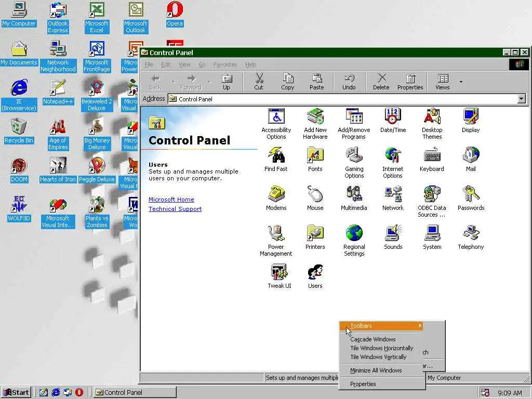The height and width of the screenshot is (399, 532).
Task: Select the Tweak UI icon
Action: pyautogui.click(x=279, y=276)
